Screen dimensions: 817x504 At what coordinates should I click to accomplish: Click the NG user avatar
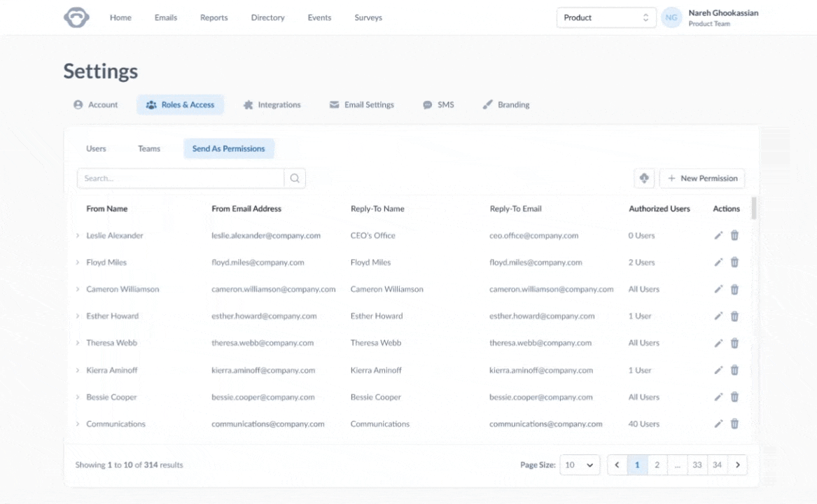[671, 17]
